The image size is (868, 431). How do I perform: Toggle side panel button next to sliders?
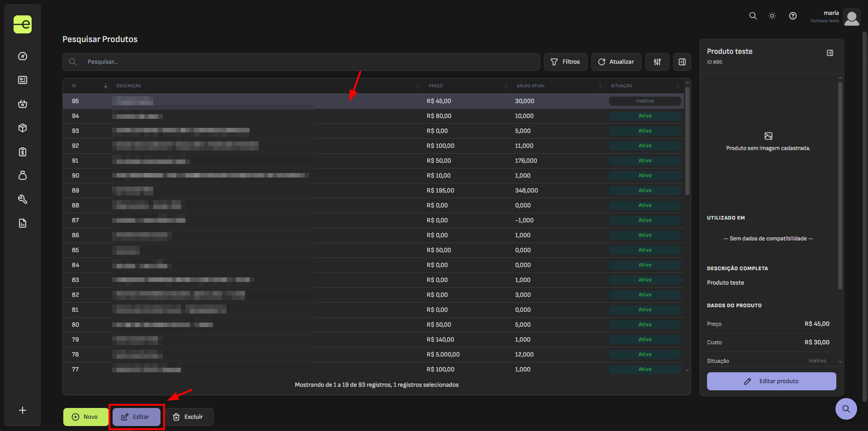pos(682,62)
